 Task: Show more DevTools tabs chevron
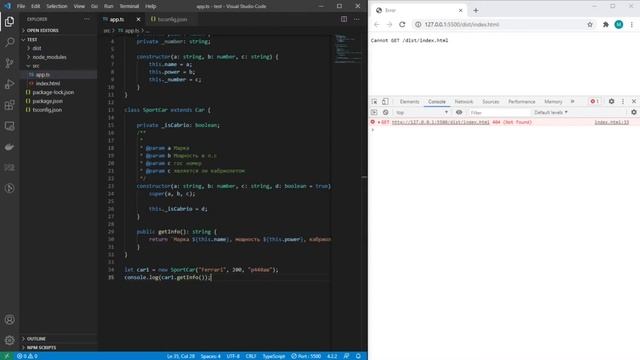click(573, 101)
